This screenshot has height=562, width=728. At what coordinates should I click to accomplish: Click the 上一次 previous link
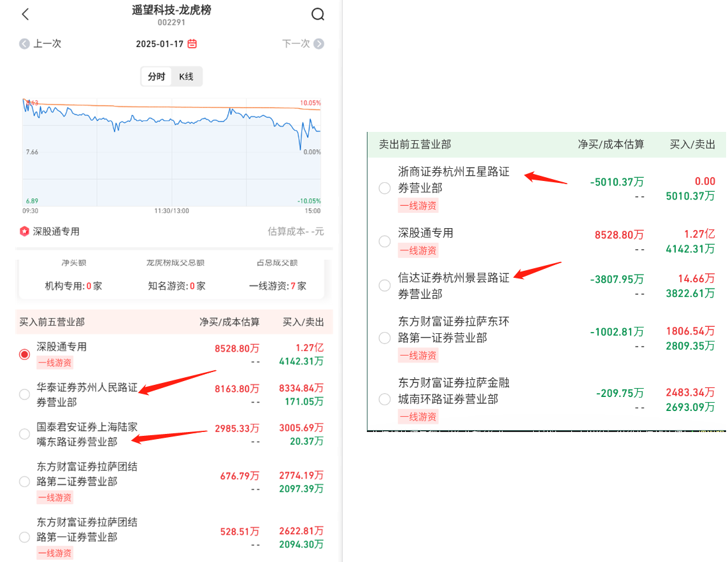click(x=47, y=44)
